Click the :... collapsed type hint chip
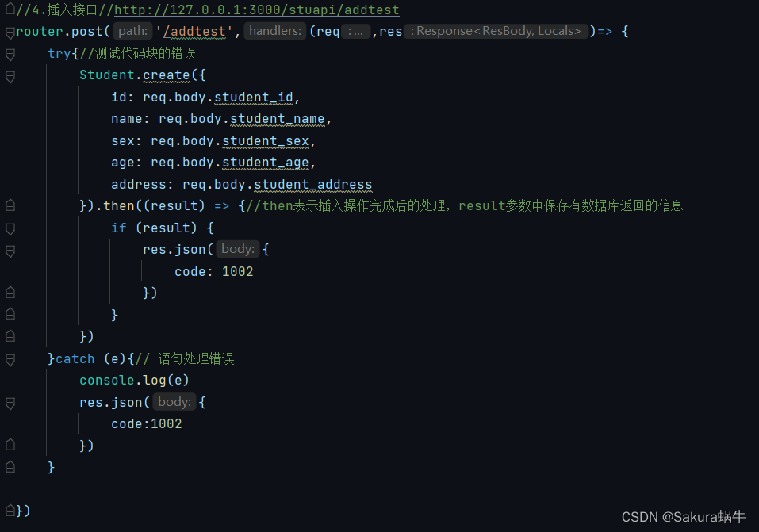 click(356, 31)
